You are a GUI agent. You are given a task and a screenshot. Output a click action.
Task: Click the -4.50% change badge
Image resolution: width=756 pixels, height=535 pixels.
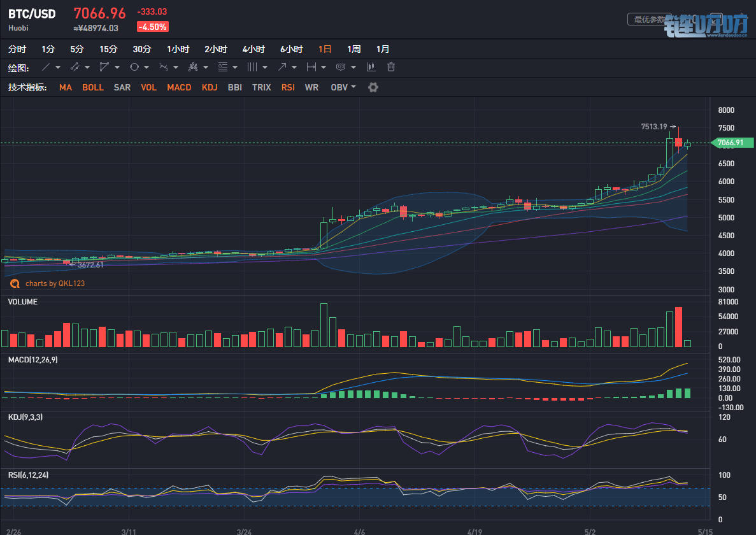(152, 27)
